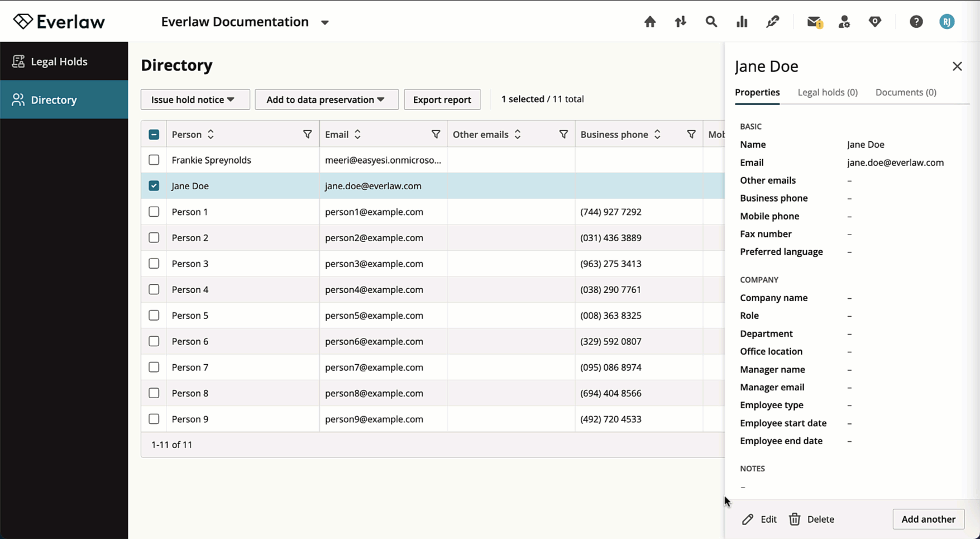Open the data transfer arrows icon
This screenshot has width=980, height=539.
click(680, 22)
